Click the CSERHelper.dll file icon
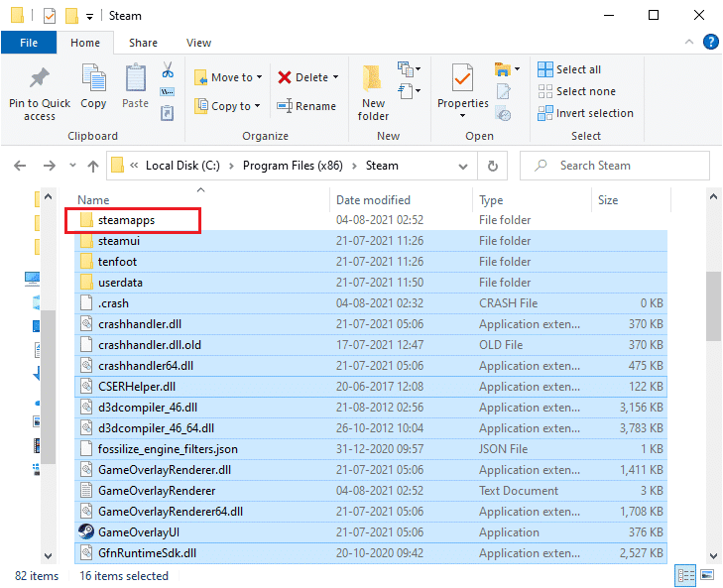Screen dimensions: 723x588 (x=86, y=386)
